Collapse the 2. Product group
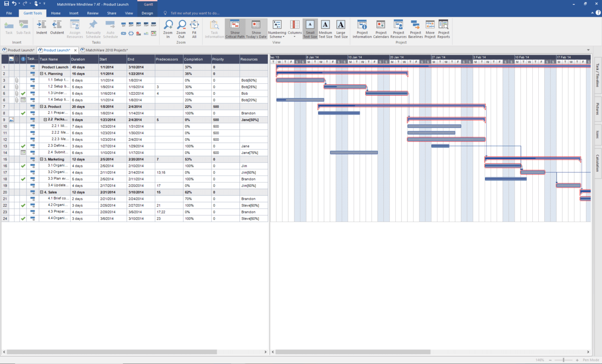The width and height of the screenshot is (602, 364). tap(42, 106)
